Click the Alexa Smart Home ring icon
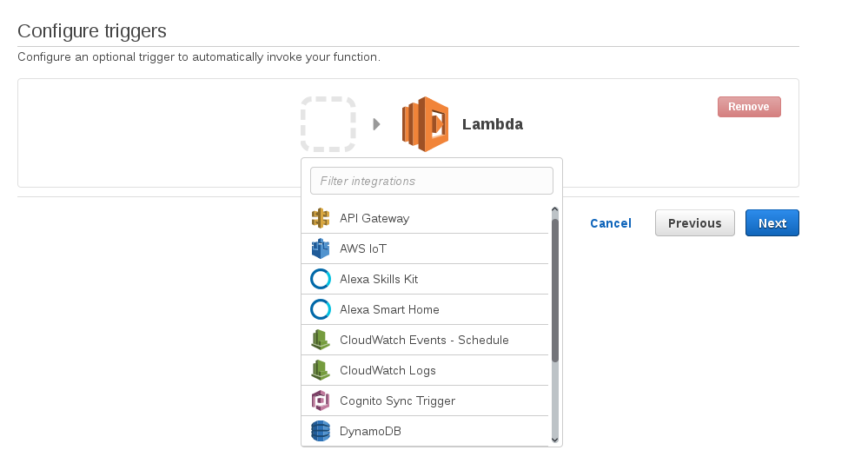 coord(321,309)
